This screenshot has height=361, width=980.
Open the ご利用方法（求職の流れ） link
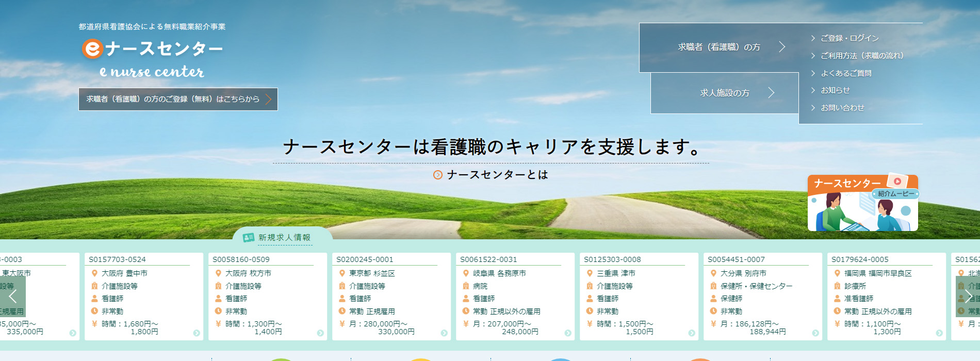[862, 56]
